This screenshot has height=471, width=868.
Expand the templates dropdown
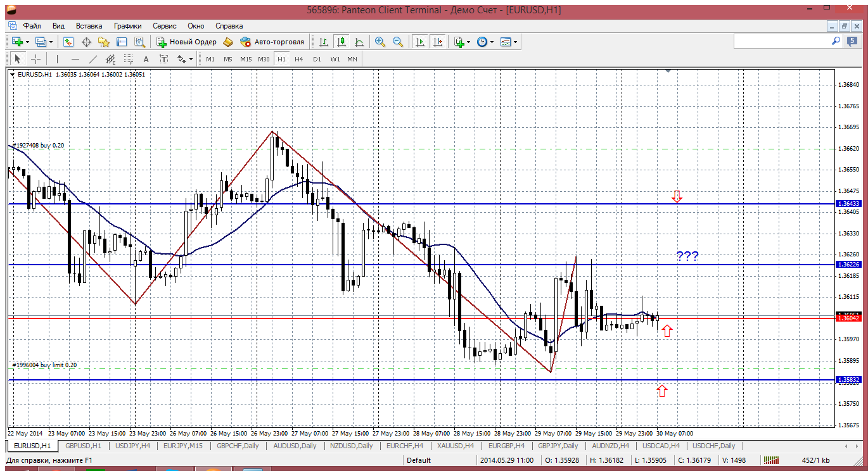515,42
